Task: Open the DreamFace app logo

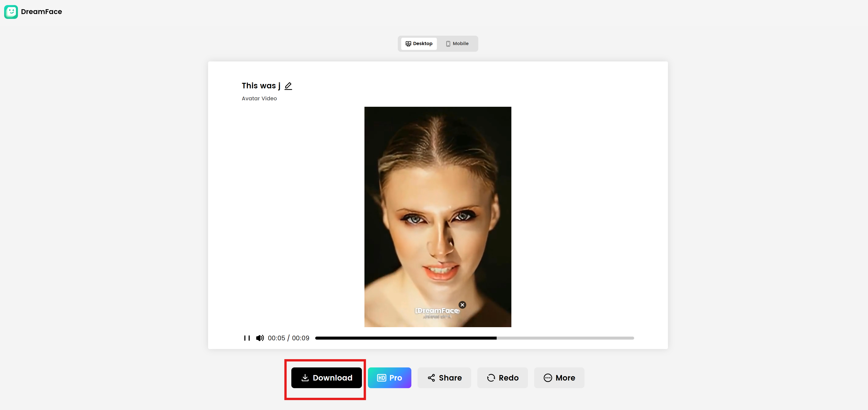Action: tap(11, 12)
